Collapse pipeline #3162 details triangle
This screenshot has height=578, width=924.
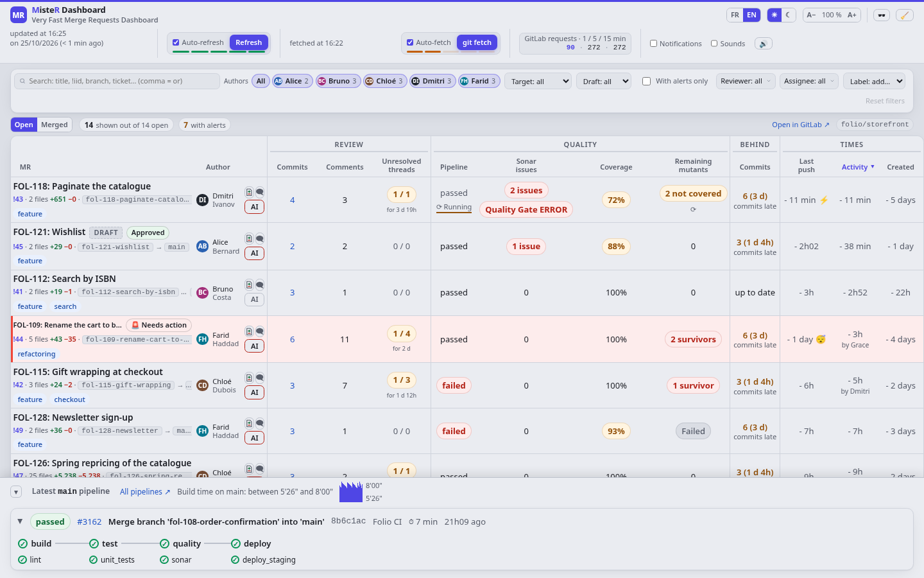point(20,521)
